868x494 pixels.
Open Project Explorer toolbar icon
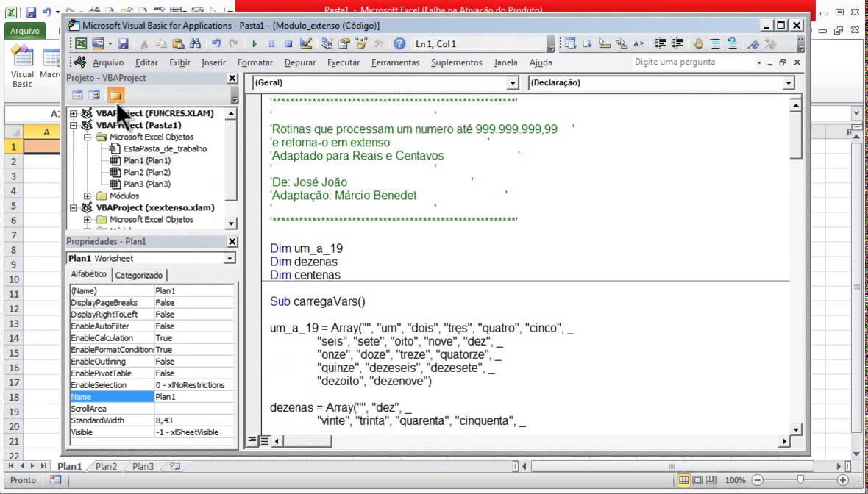tap(327, 43)
